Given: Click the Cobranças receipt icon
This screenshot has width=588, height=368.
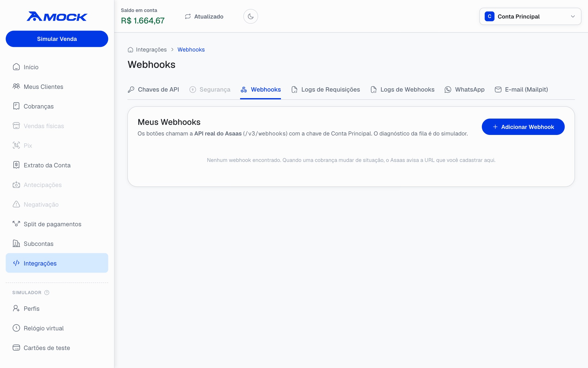Looking at the screenshot, I should click(x=16, y=106).
